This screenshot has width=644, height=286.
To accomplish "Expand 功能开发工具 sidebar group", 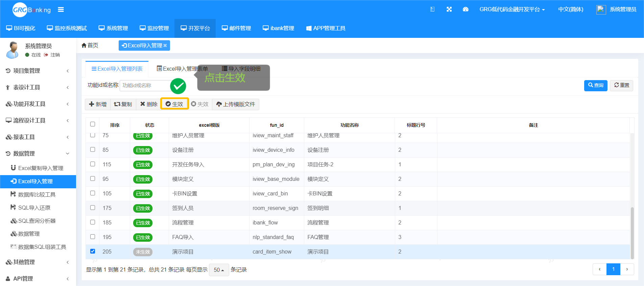I will tap(38, 104).
